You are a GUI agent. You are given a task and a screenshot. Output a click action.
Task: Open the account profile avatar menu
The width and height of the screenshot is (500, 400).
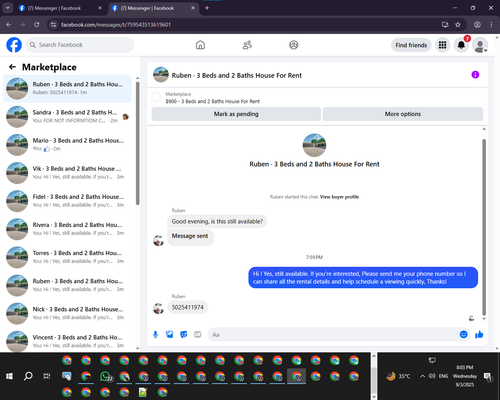pos(480,45)
